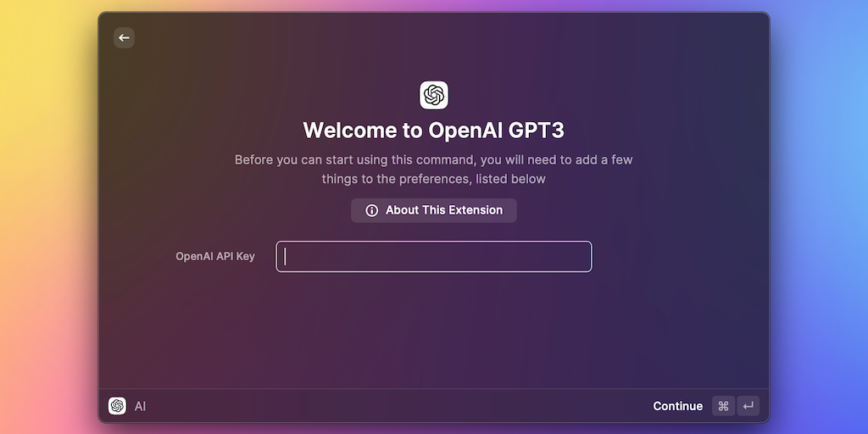
Task: Click the back arrow button
Action: click(125, 37)
